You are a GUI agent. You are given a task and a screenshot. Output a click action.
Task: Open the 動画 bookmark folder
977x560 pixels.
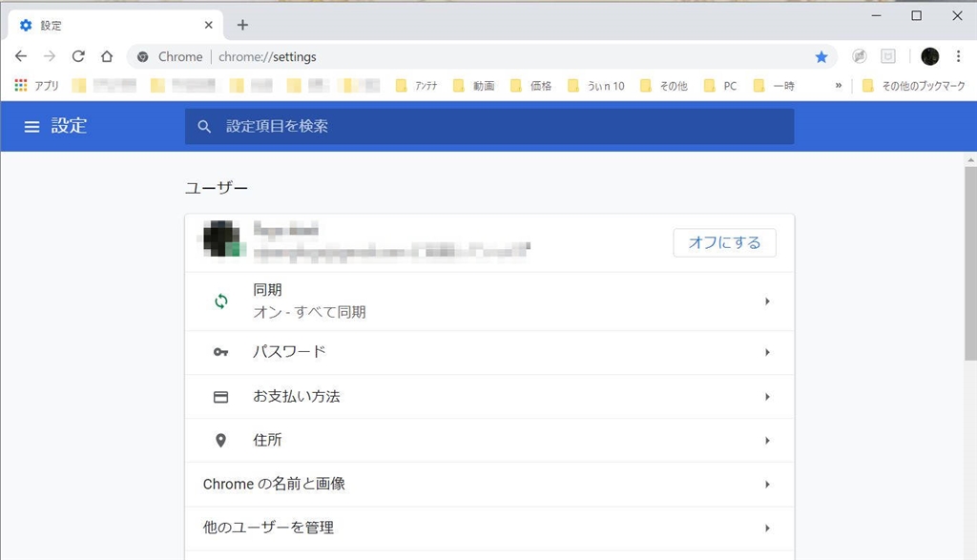tap(474, 85)
